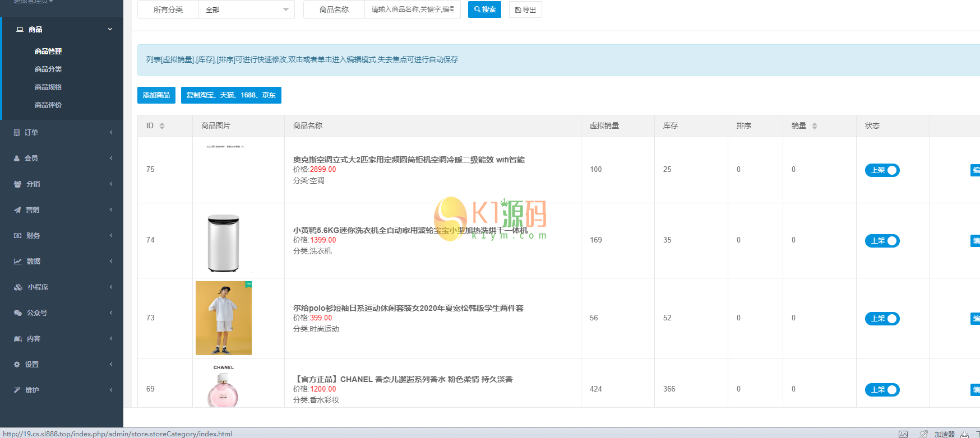Click the product name starting with 小黄鸭5.6KG

(x=410, y=230)
